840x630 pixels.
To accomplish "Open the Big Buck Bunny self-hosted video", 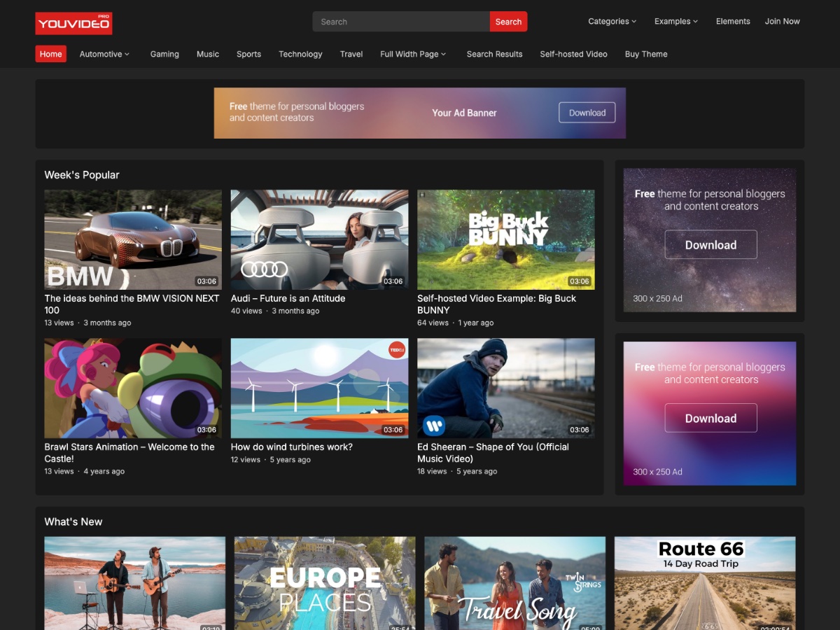I will (505, 238).
